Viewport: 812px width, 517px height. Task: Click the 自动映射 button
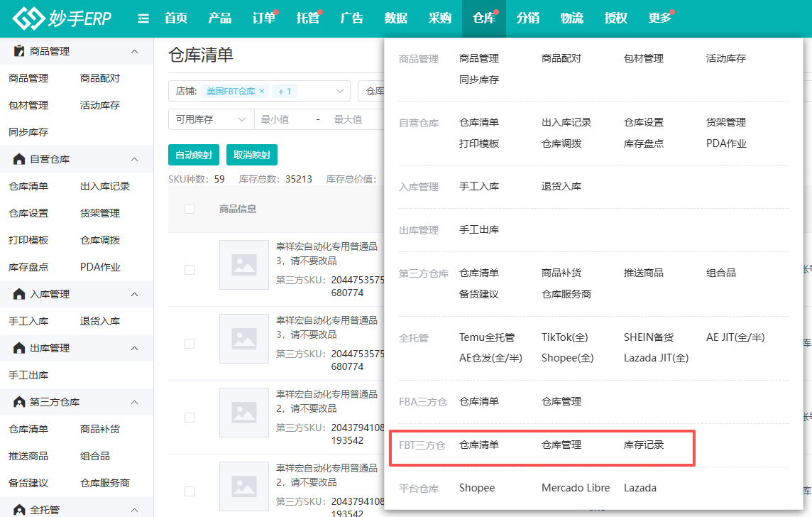point(194,155)
